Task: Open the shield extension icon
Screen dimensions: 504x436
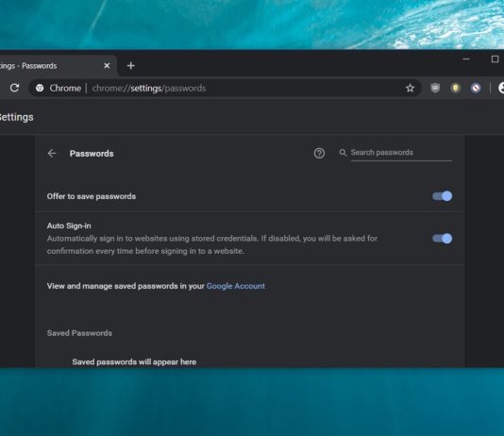Action: point(435,88)
